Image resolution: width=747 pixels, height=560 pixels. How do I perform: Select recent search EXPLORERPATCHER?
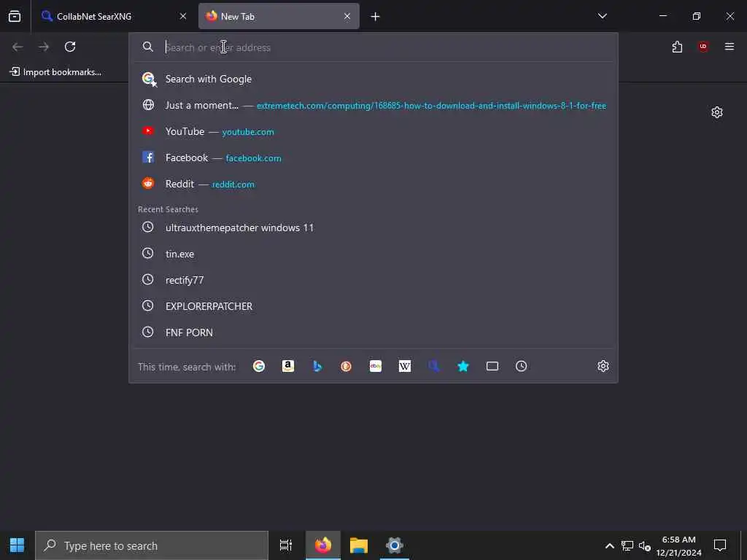373,306
